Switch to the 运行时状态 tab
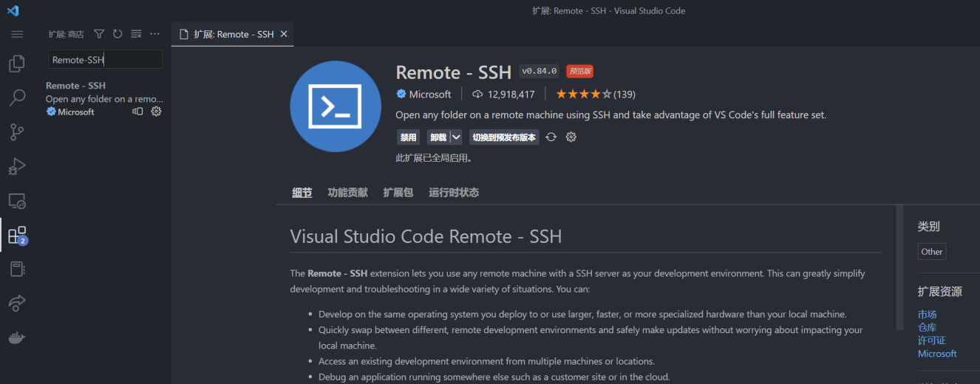 pyautogui.click(x=454, y=193)
